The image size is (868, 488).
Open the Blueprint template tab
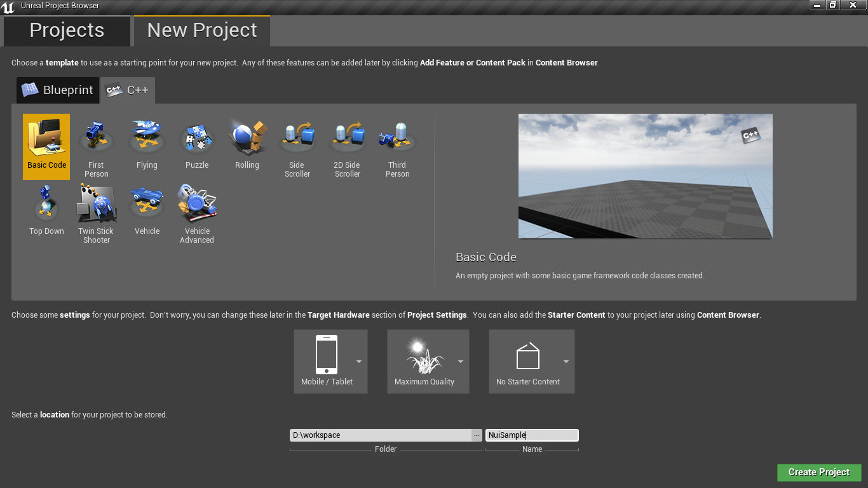tap(58, 90)
